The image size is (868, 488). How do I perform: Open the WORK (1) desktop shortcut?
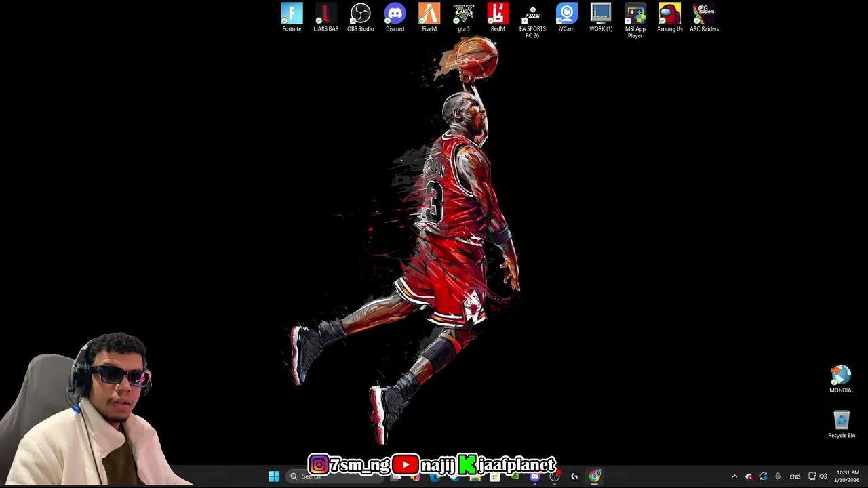pos(601,18)
